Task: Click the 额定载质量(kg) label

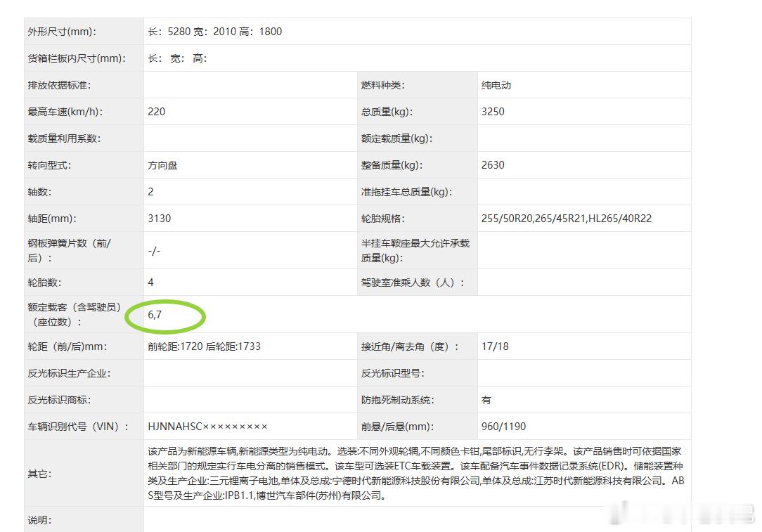Action: [x=396, y=138]
